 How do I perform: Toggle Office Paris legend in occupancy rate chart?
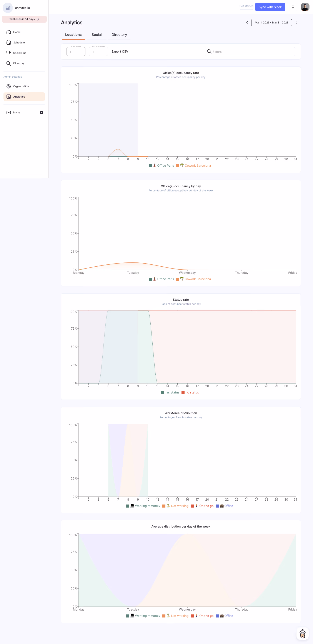pos(161,166)
